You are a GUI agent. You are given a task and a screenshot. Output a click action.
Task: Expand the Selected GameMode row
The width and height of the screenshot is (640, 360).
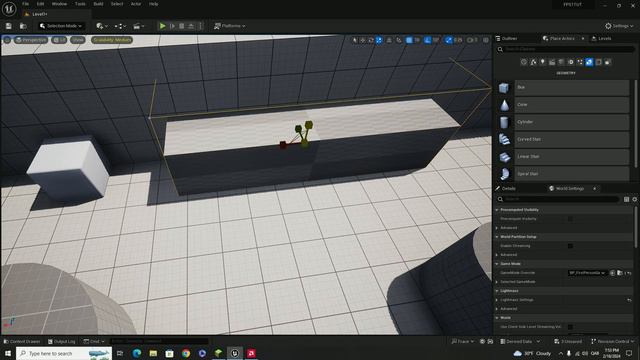pyautogui.click(x=497, y=282)
